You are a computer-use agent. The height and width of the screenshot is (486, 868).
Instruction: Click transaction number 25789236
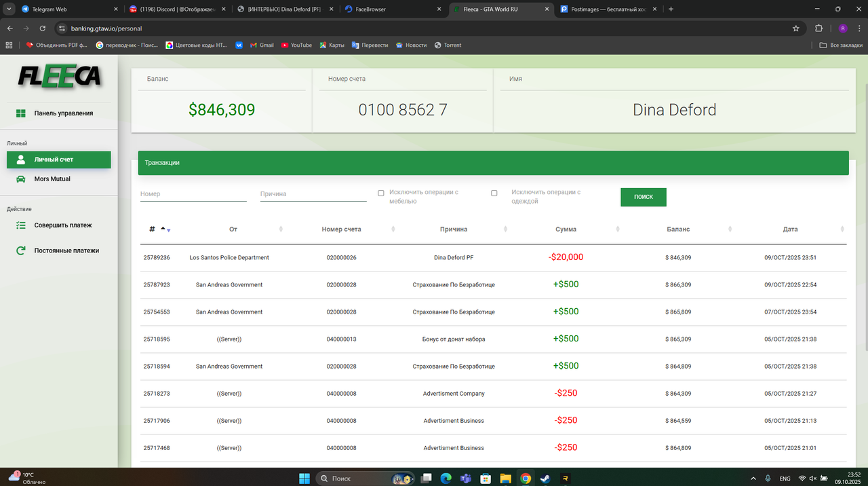pos(157,258)
